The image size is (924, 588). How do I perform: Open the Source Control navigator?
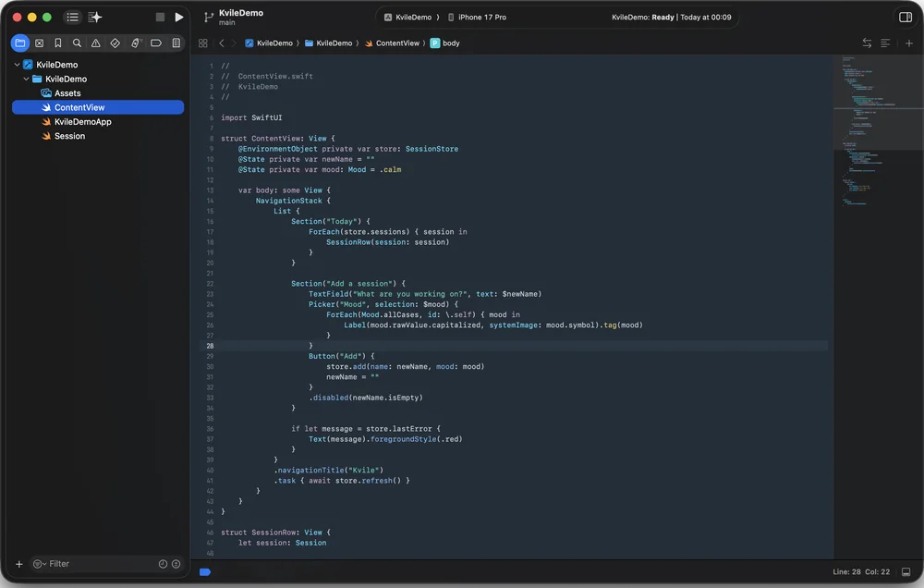(40, 43)
